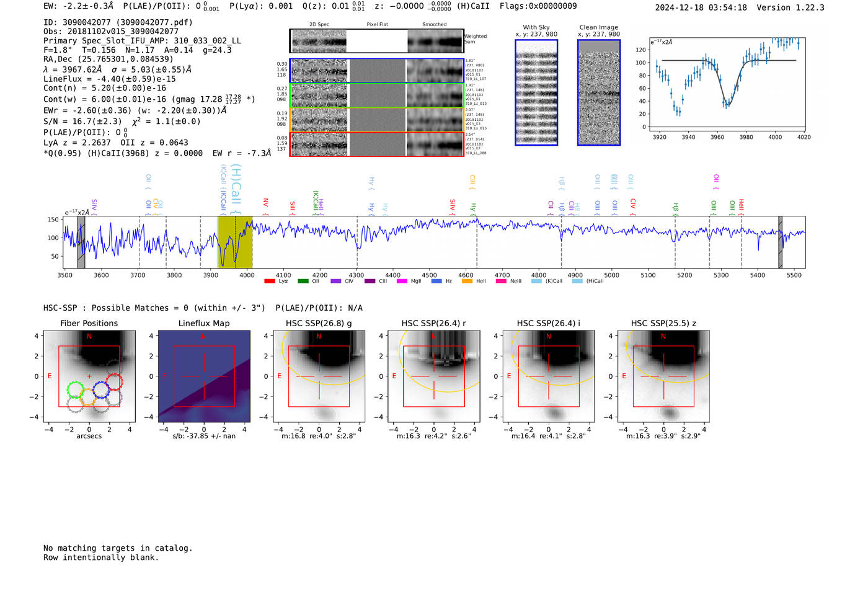Viewport: 868px width, 591px height.
Task: Open the HSC SSP(25.5) z cutout
Action: pyautogui.click(x=663, y=376)
